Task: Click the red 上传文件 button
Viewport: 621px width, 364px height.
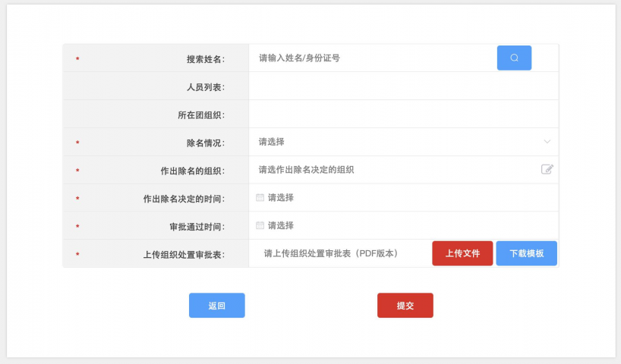Action: point(462,253)
